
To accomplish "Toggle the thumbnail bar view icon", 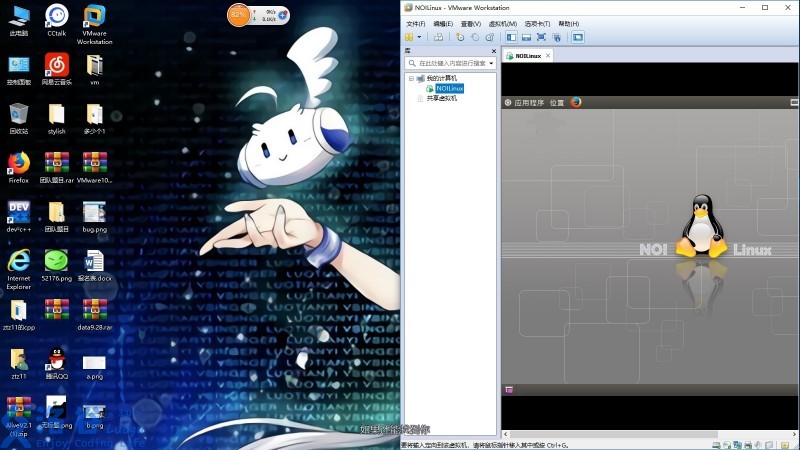I will (x=527, y=37).
